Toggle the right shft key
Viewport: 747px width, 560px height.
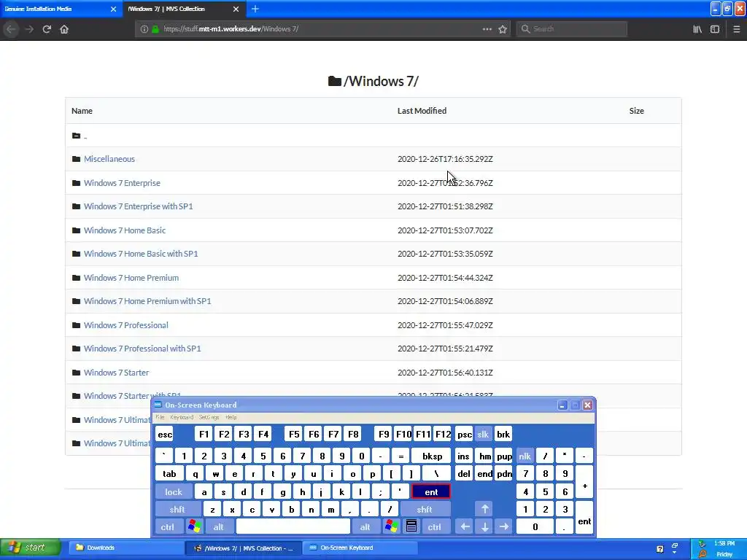coord(425,510)
